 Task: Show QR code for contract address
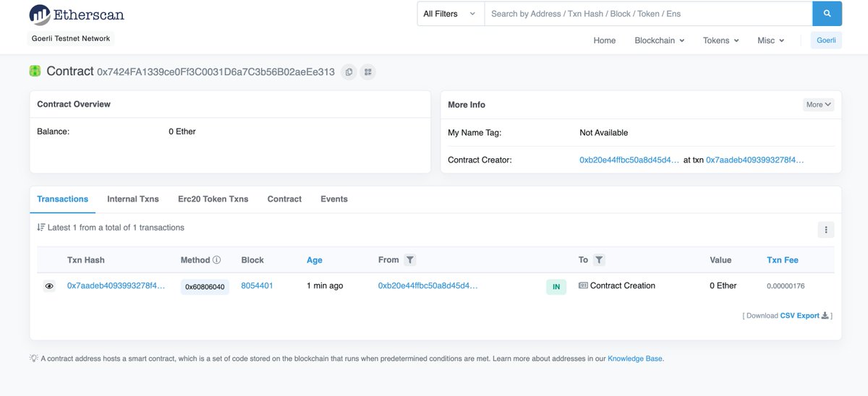[x=367, y=72]
